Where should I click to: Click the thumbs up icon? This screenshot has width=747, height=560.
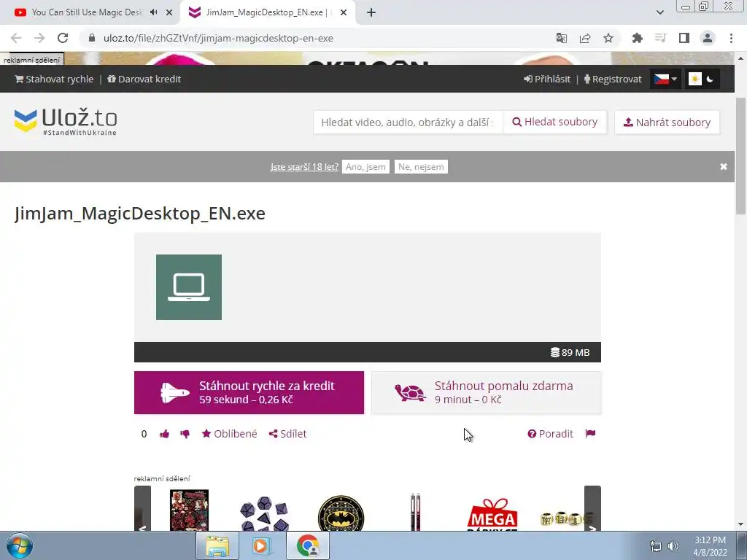click(164, 434)
